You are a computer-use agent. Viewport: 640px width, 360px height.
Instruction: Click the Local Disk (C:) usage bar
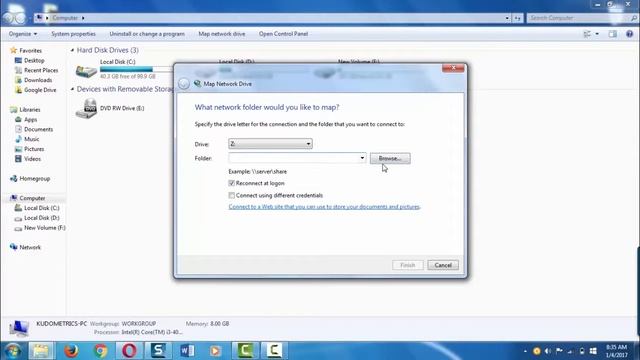coord(137,69)
